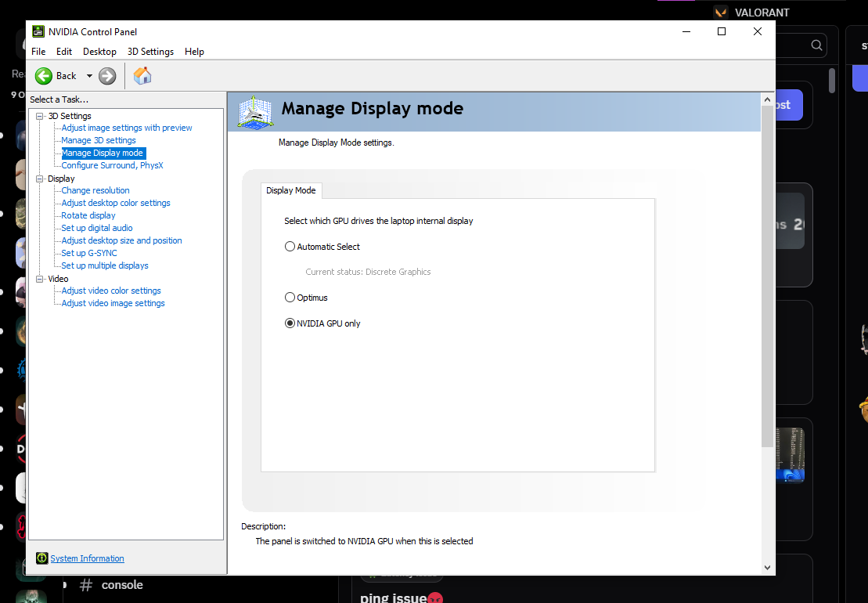Open the Desktop menu
Viewport: 868px width, 603px height.
coord(99,52)
